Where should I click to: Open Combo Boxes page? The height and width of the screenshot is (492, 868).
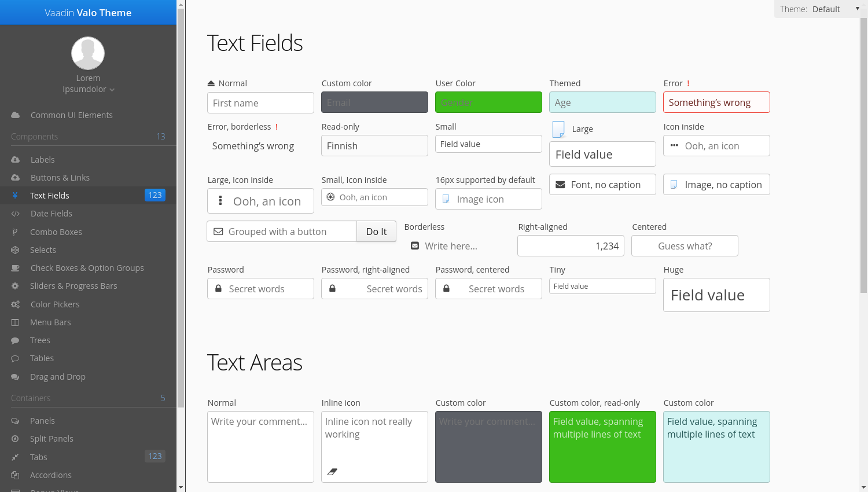click(88, 232)
